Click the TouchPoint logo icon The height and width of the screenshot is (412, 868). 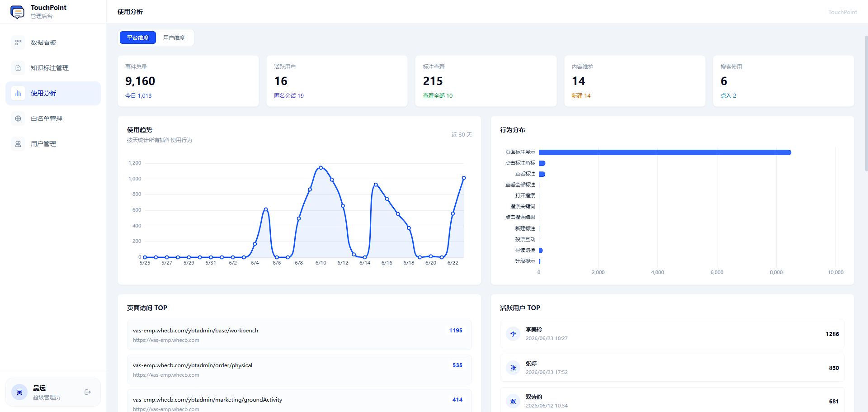tap(17, 12)
